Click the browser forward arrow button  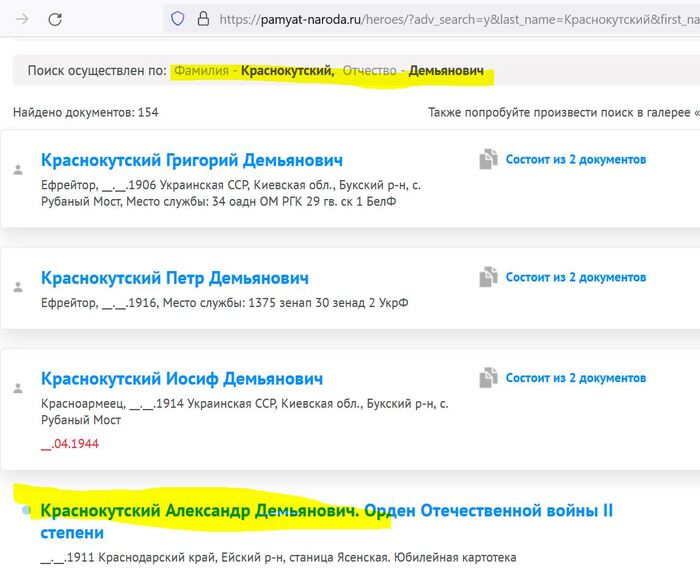pyautogui.click(x=22, y=19)
